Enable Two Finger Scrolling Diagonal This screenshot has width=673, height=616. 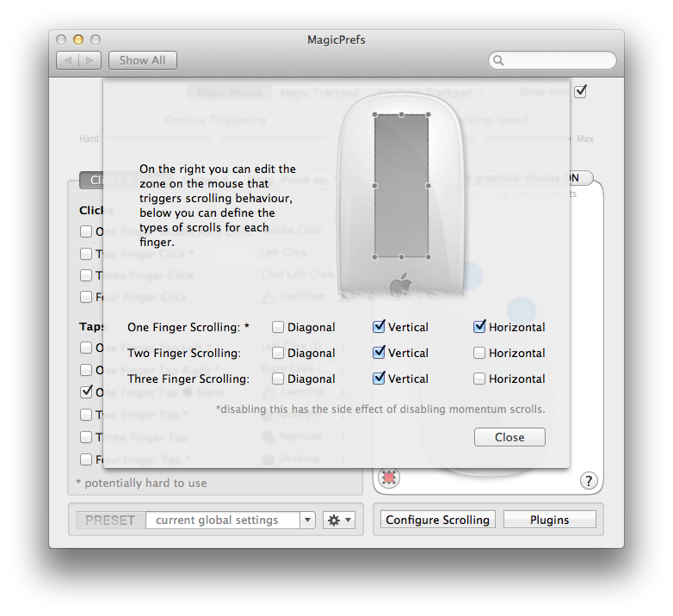278,353
